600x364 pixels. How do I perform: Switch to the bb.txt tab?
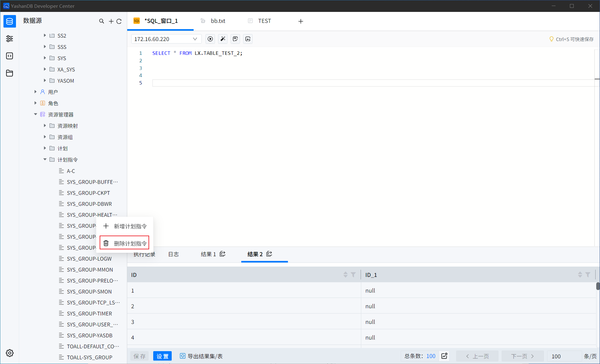218,21
